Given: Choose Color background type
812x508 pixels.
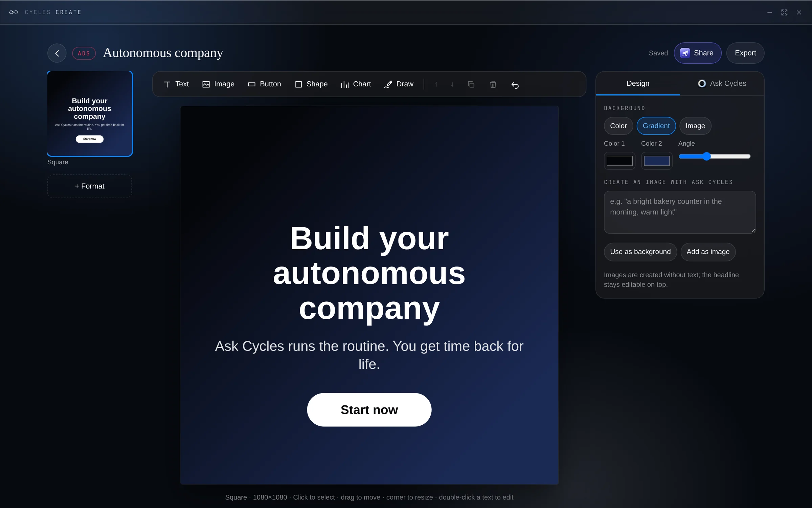Looking at the screenshot, I should 618,126.
